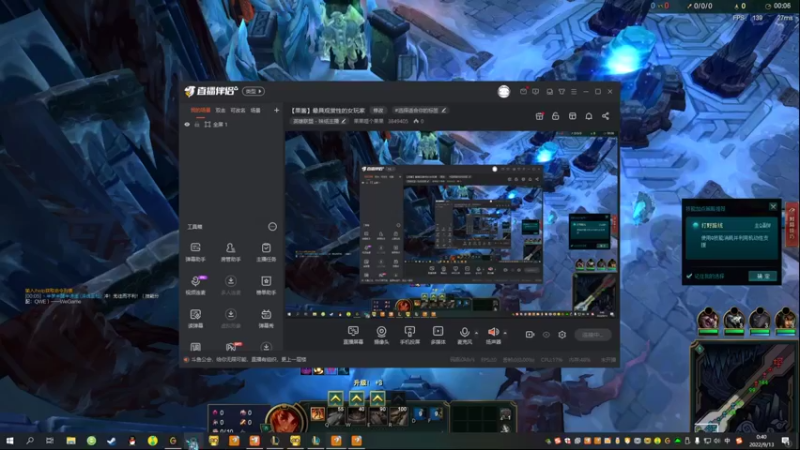
Task: Level up the Q ability arrow
Action: (336, 397)
